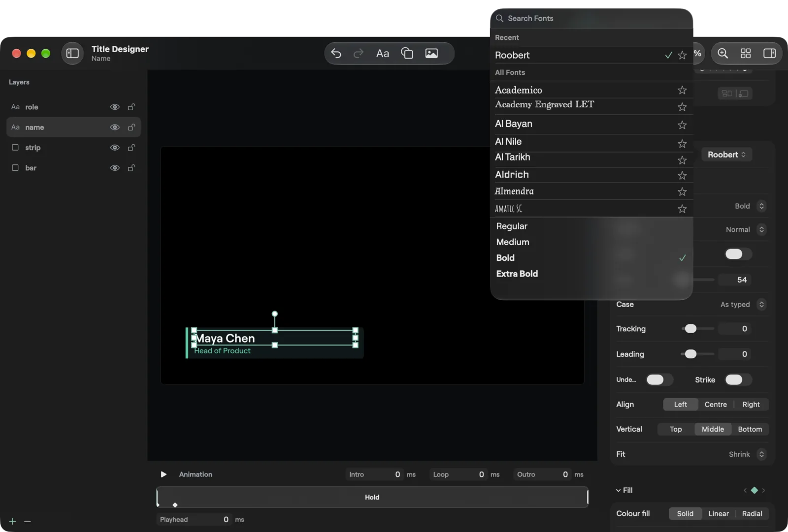
Task: Choose the Medium weight option
Action: point(591,242)
